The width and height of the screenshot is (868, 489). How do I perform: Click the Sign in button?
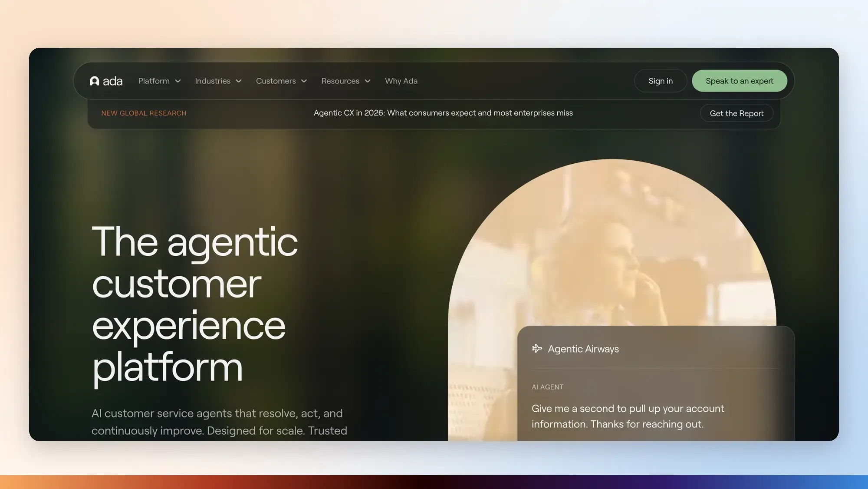pos(661,81)
